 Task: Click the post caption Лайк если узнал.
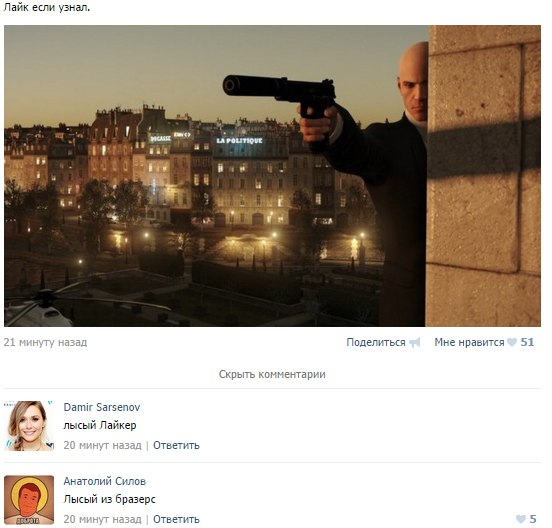[x=47, y=7]
